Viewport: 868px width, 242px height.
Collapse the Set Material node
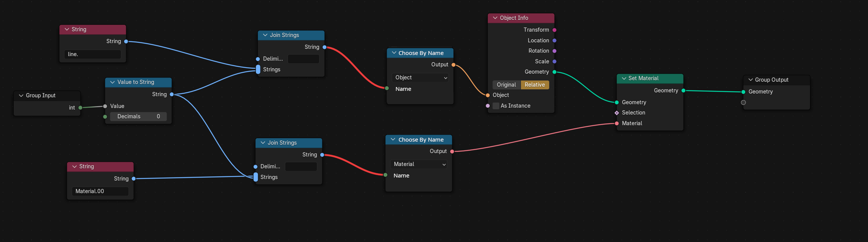click(624, 78)
